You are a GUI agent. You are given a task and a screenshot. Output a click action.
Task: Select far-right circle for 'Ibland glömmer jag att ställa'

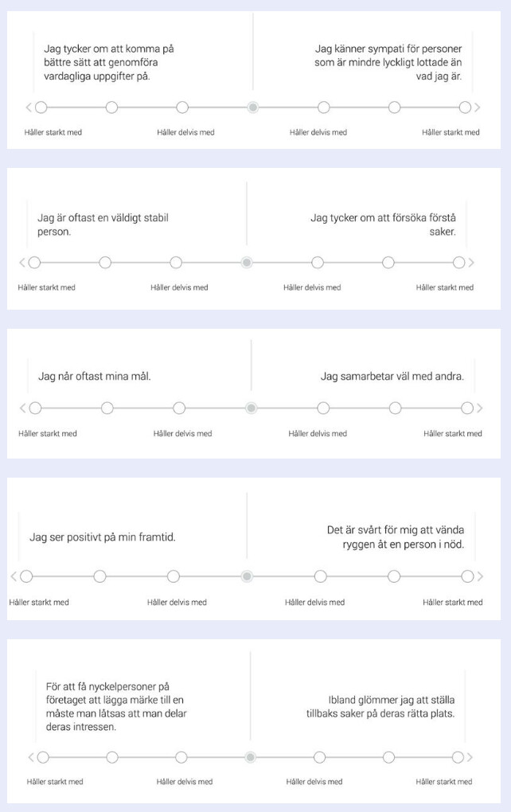pos(458,757)
